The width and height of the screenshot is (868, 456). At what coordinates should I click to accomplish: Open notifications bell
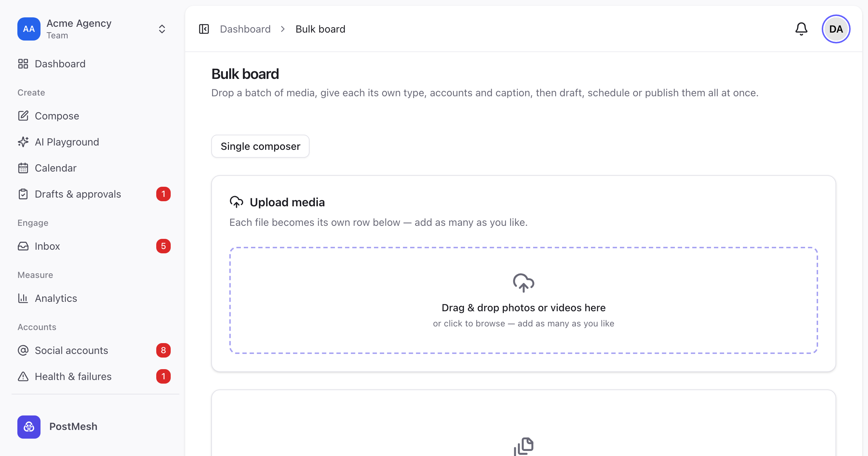[x=801, y=29]
